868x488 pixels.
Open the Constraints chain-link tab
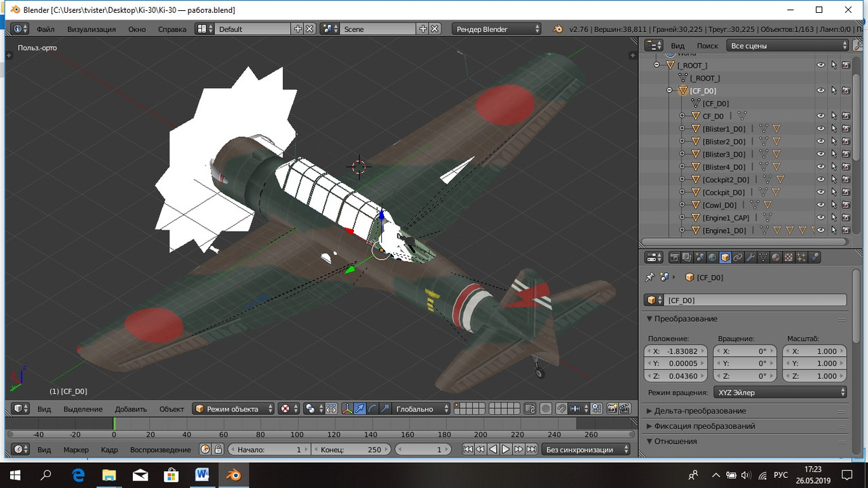click(x=738, y=258)
